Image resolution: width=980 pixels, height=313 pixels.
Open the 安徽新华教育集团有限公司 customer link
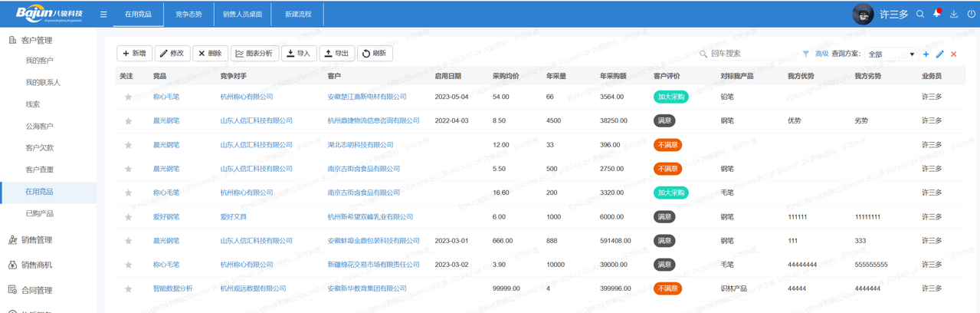click(366, 288)
